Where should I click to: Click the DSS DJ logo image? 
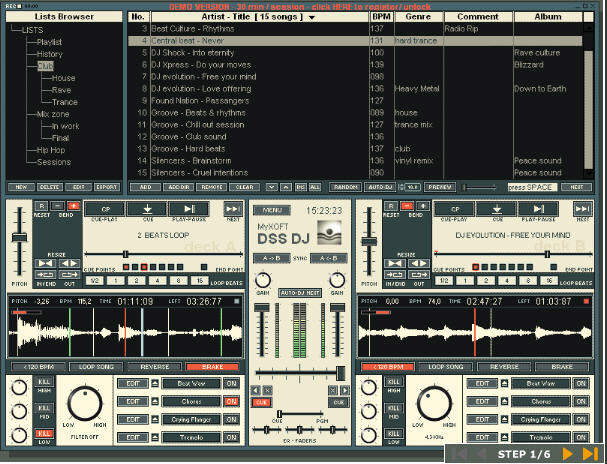(x=329, y=233)
